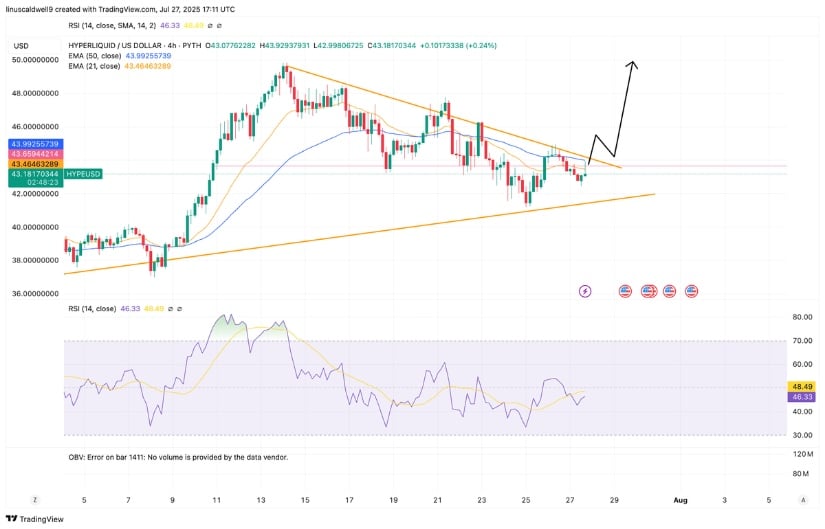Click the 13 date label on time axis
The width and height of the screenshot is (825, 529).
tap(261, 500)
